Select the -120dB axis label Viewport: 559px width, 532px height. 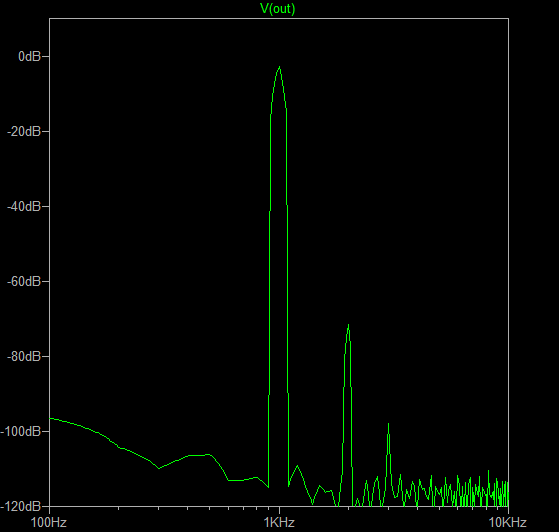click(21, 506)
